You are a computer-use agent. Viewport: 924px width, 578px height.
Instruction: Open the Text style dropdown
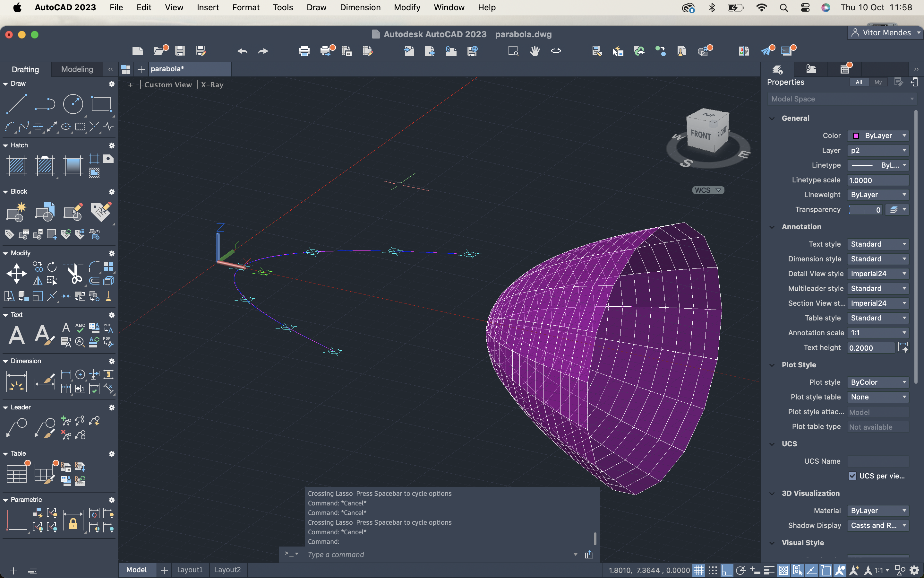[x=878, y=244]
